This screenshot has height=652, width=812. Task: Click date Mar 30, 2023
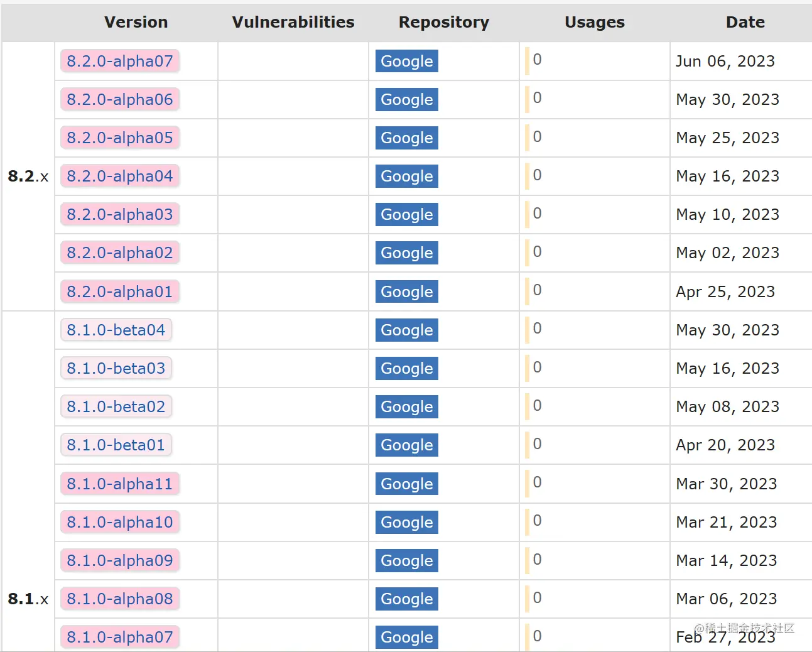[727, 484]
